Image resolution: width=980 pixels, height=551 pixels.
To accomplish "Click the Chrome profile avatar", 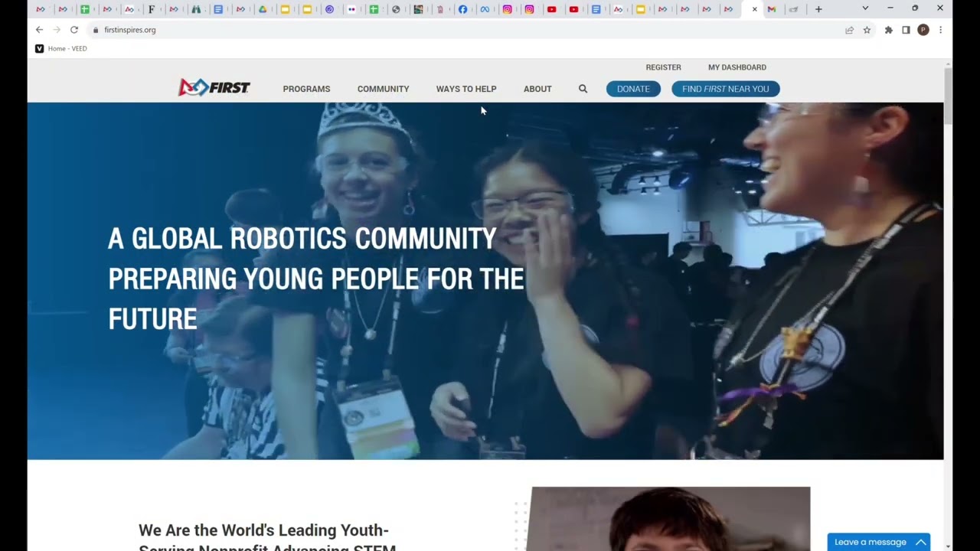I will [x=923, y=30].
